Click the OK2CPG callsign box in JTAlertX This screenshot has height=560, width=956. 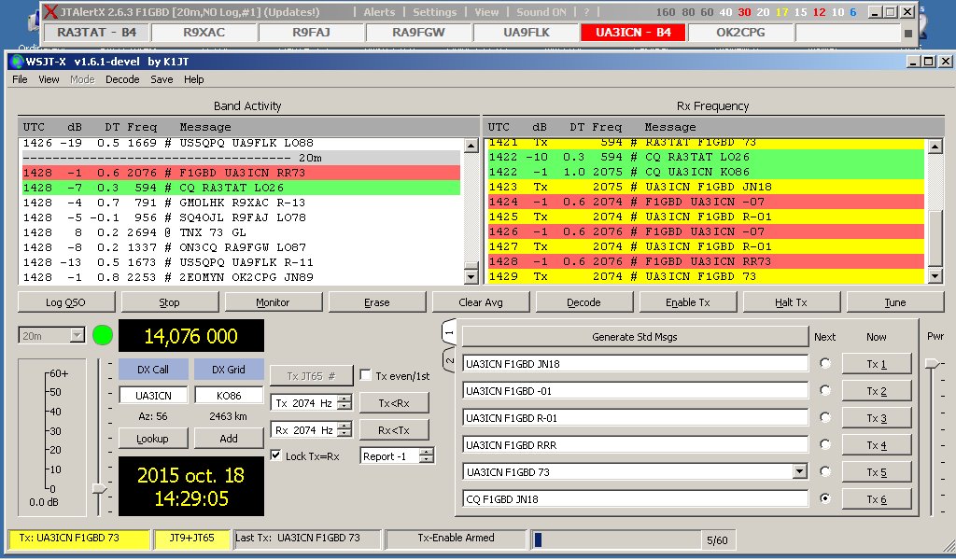pyautogui.click(x=740, y=33)
